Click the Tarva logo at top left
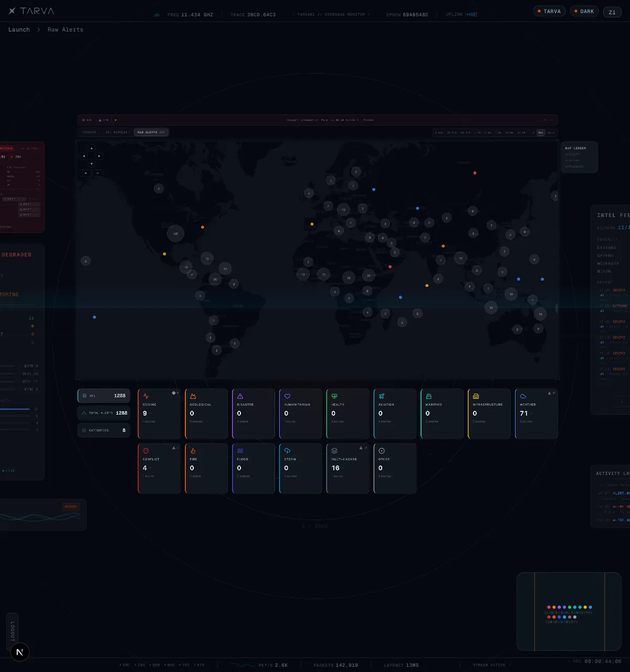630x672 pixels. pyautogui.click(x=31, y=11)
